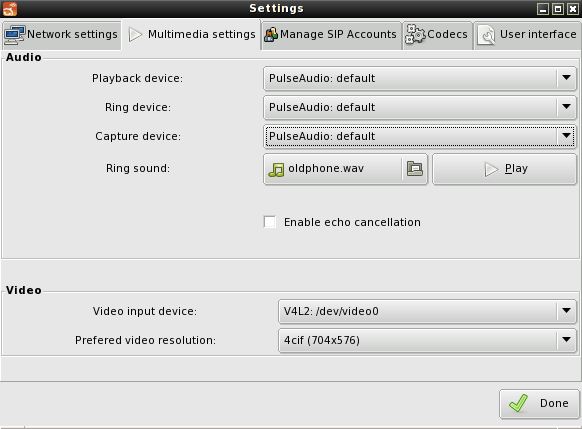582x429 pixels.
Task: Select the Multimedia settings tab
Action: tap(192, 35)
